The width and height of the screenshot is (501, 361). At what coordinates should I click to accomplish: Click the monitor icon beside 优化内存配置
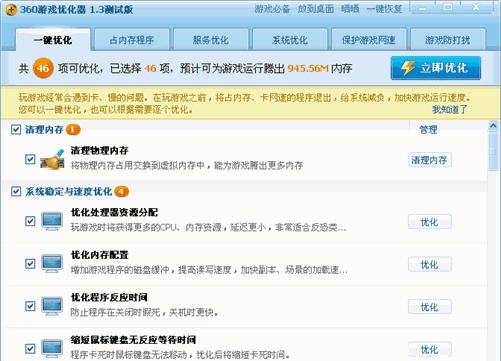click(52, 264)
